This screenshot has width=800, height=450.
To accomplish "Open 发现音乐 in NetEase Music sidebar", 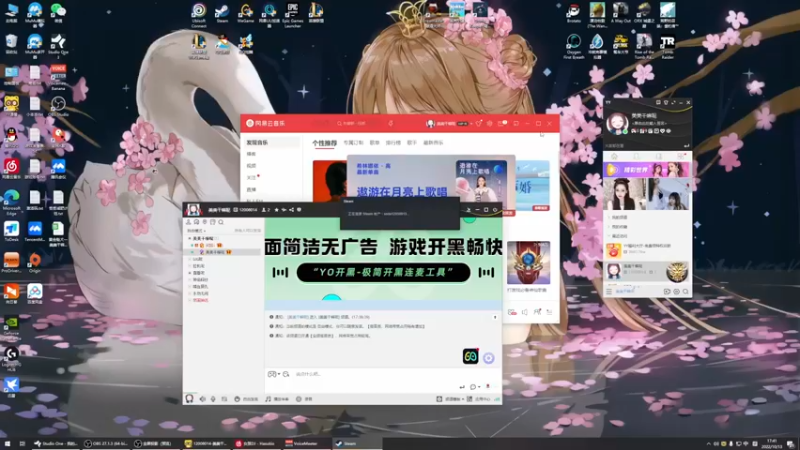I will click(x=270, y=142).
